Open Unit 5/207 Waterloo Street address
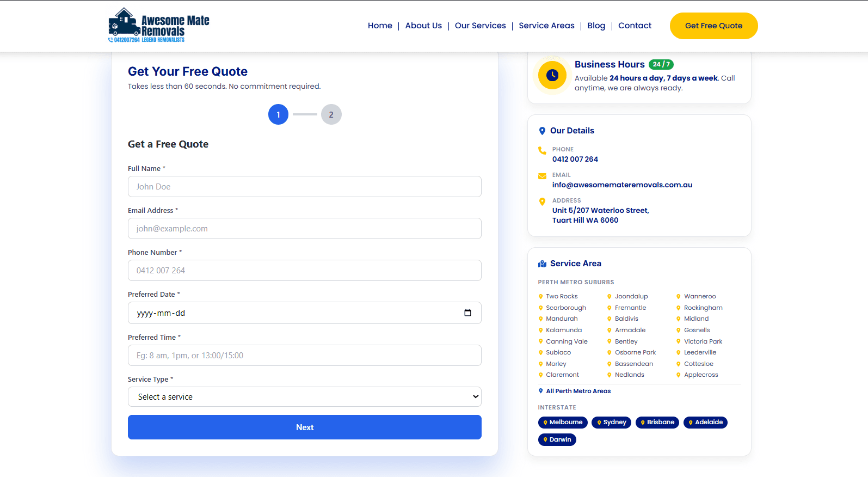 tap(600, 215)
